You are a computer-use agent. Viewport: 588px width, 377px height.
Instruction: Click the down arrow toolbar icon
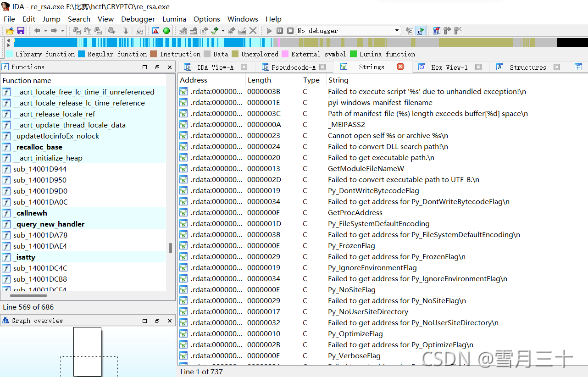coord(126,31)
